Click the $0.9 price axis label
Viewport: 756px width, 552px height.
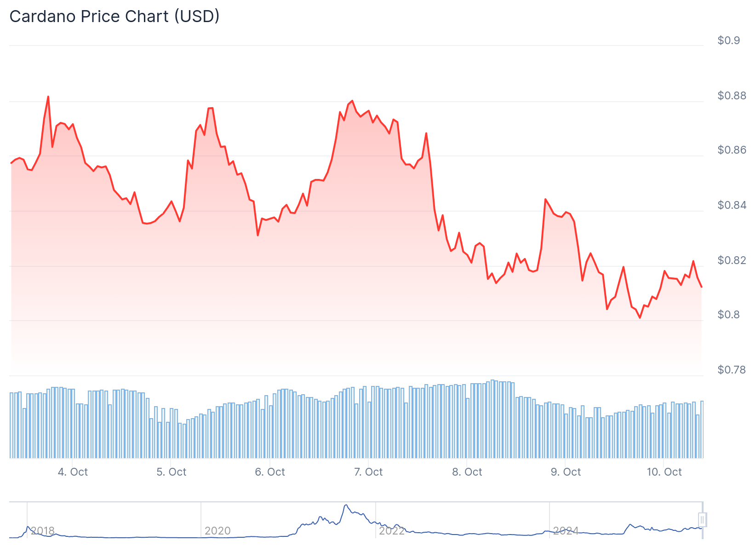[729, 40]
